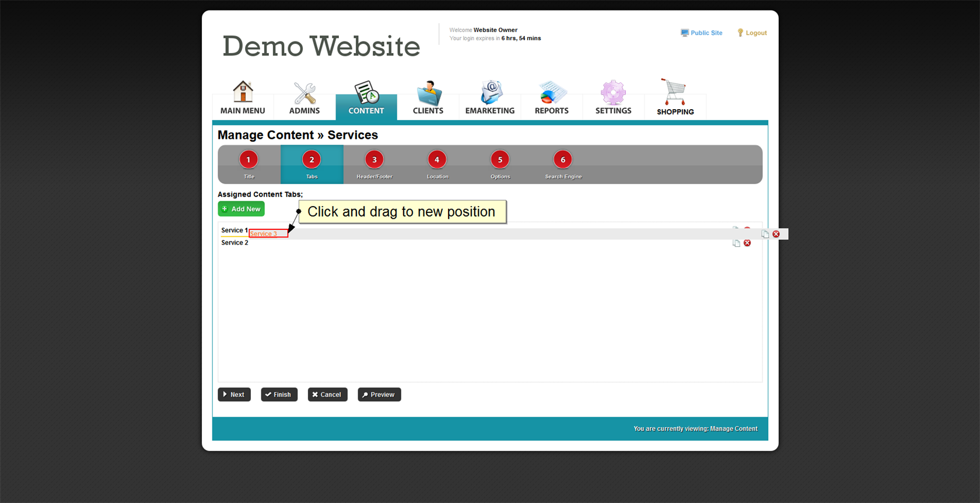Delete the dragged Service 3 tab
The height and width of the screenshot is (503, 980).
coord(776,234)
